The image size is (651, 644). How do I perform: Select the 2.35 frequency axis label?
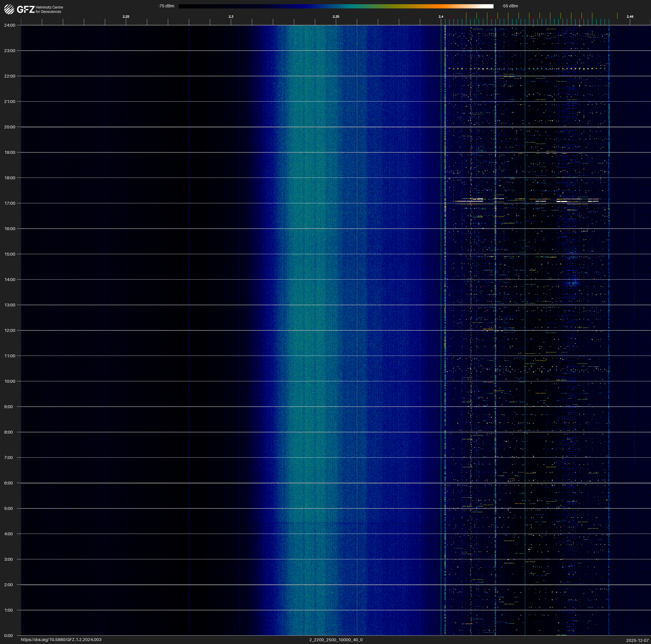[x=336, y=17]
